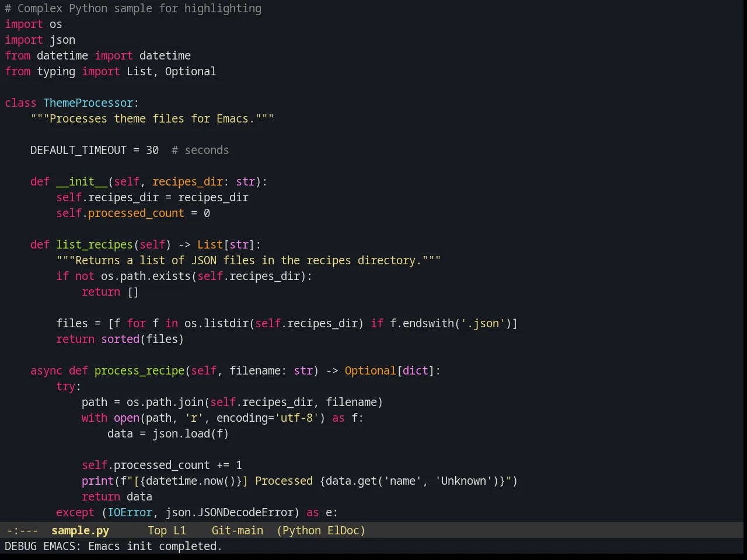Click the List[str] return annotation
This screenshot has height=560, width=747.
click(226, 244)
